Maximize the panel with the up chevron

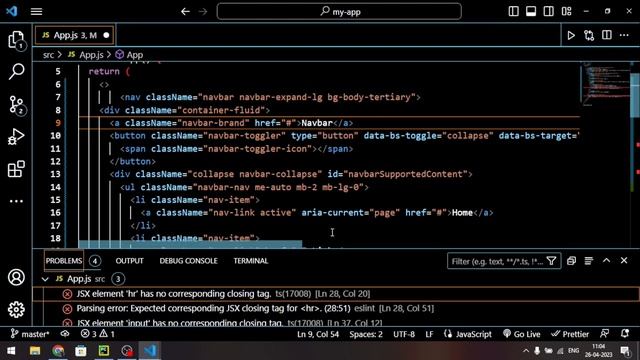tap(607, 260)
